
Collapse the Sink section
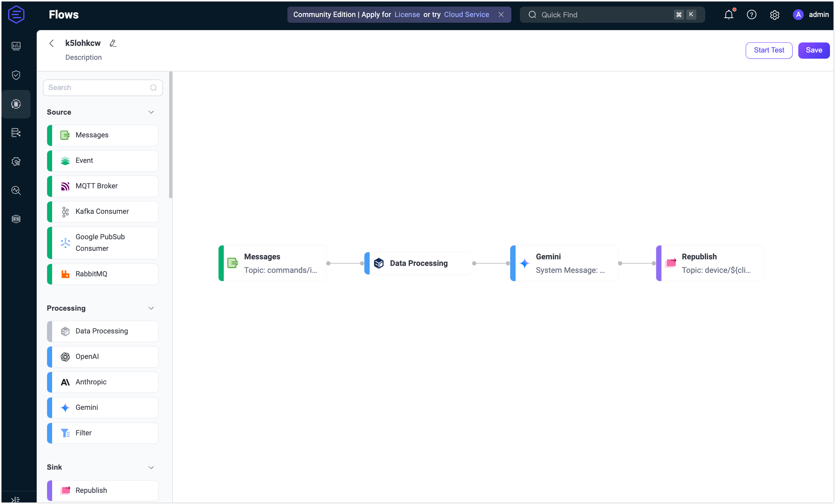click(151, 467)
